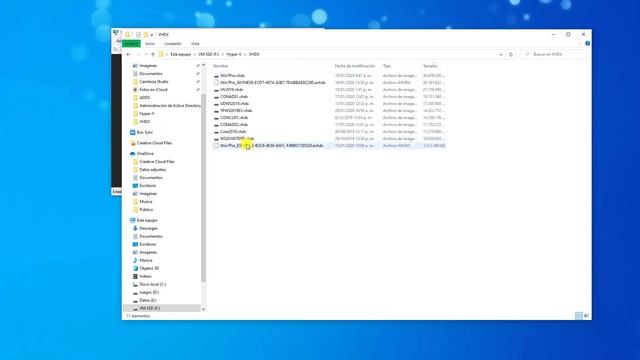This screenshot has width=640, height=360.
Task: Select the HV2019.vhdx disk icon
Action: (216, 90)
